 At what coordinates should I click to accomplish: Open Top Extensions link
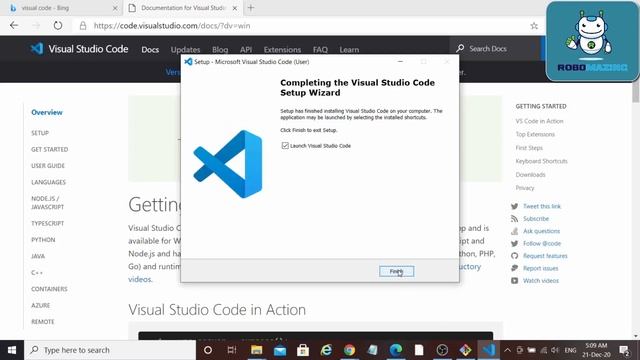535,134
